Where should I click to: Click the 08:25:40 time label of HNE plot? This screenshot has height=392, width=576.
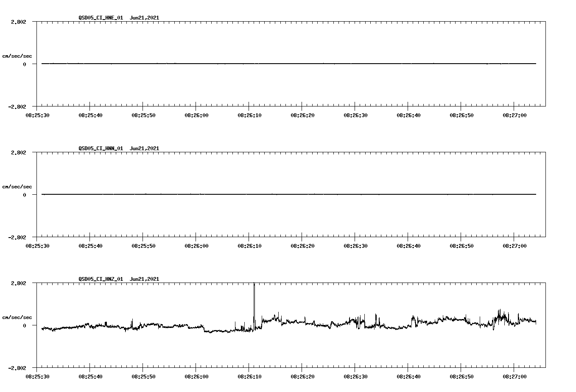[90, 115]
